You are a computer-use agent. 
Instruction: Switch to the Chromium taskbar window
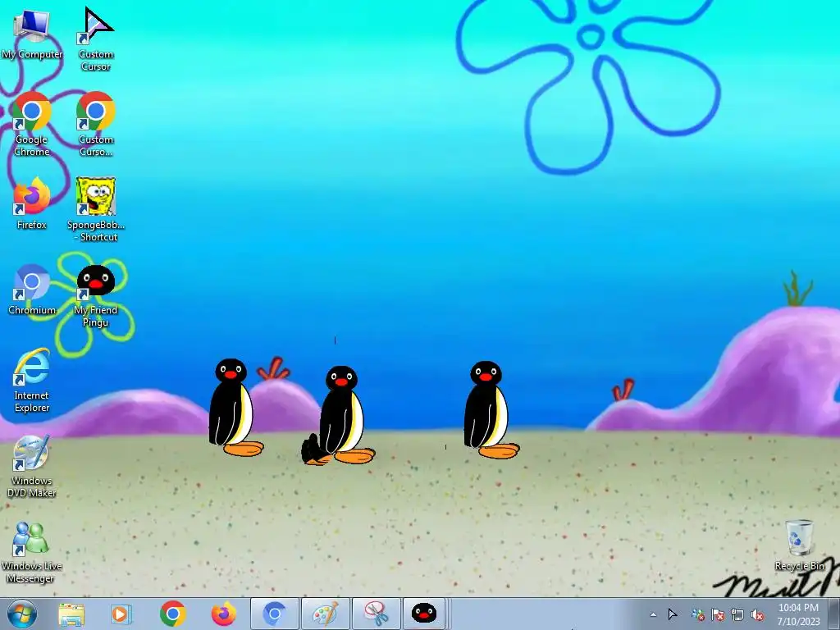pyautogui.click(x=275, y=614)
